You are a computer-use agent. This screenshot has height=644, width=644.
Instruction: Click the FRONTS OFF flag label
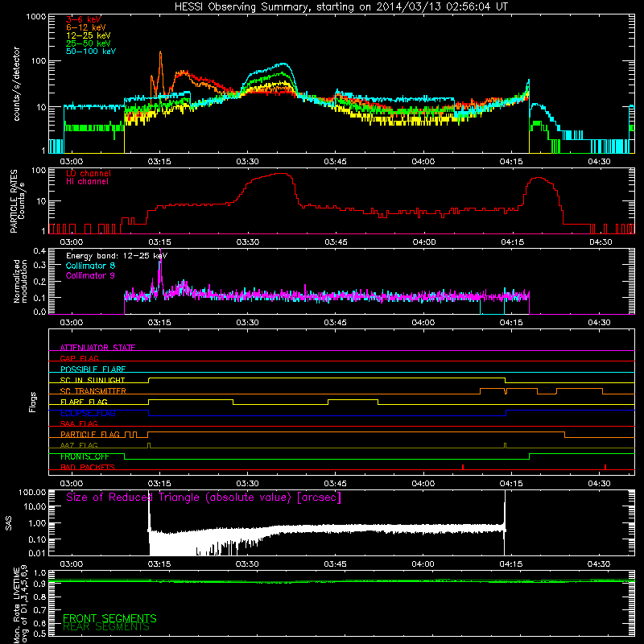point(85,456)
